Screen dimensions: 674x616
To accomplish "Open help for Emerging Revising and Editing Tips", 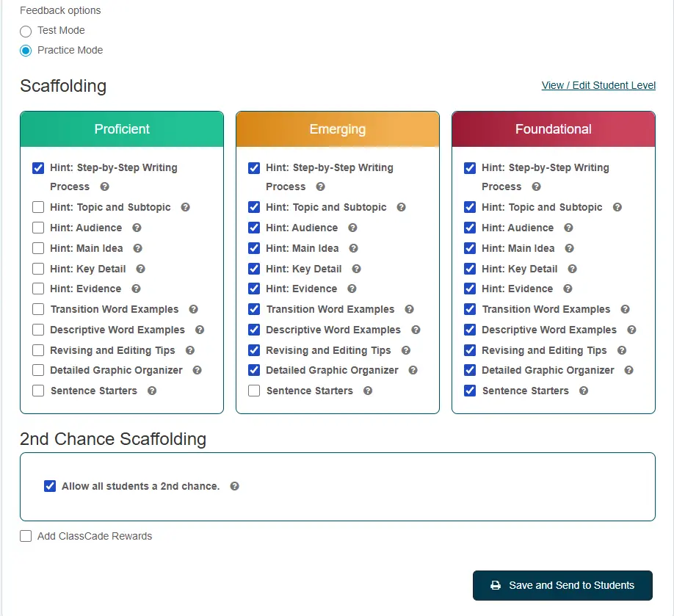I will pyautogui.click(x=406, y=350).
